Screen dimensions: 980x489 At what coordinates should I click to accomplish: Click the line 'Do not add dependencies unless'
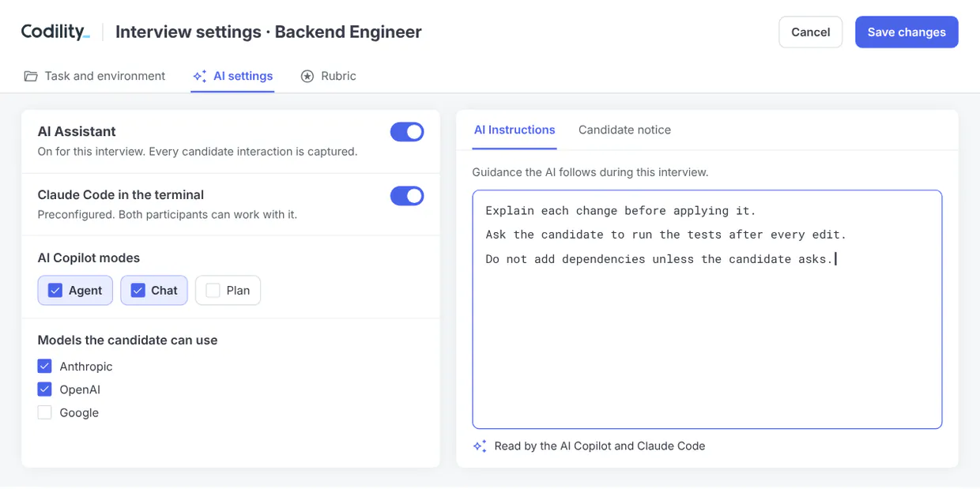[661, 259]
